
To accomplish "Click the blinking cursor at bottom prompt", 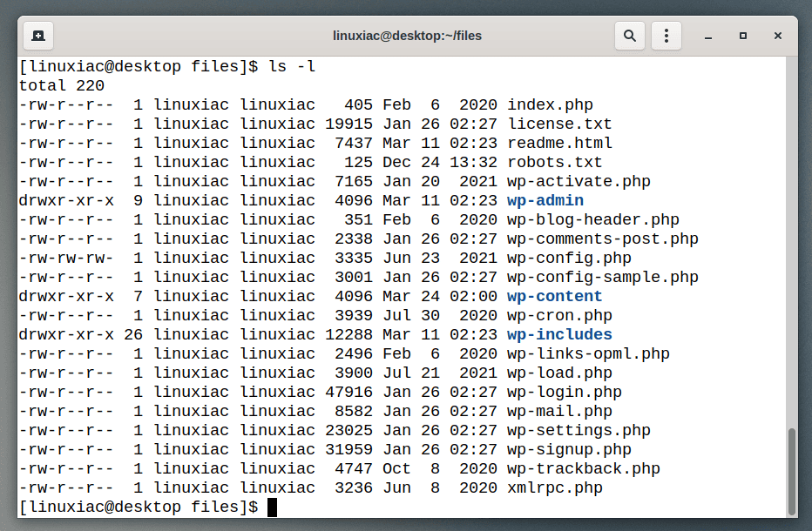I will pyautogui.click(x=273, y=507).
